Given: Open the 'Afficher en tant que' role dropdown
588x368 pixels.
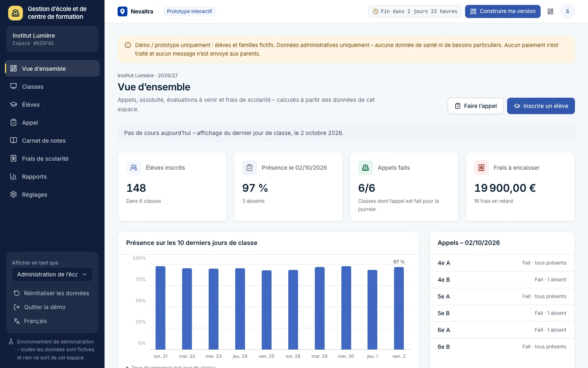Looking at the screenshot, I should 52,274.
